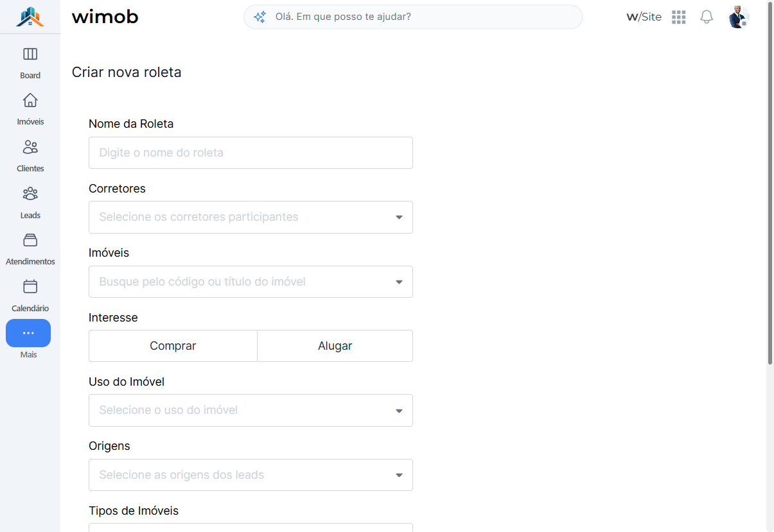Expand the Imóveis search dropdown

(251, 282)
